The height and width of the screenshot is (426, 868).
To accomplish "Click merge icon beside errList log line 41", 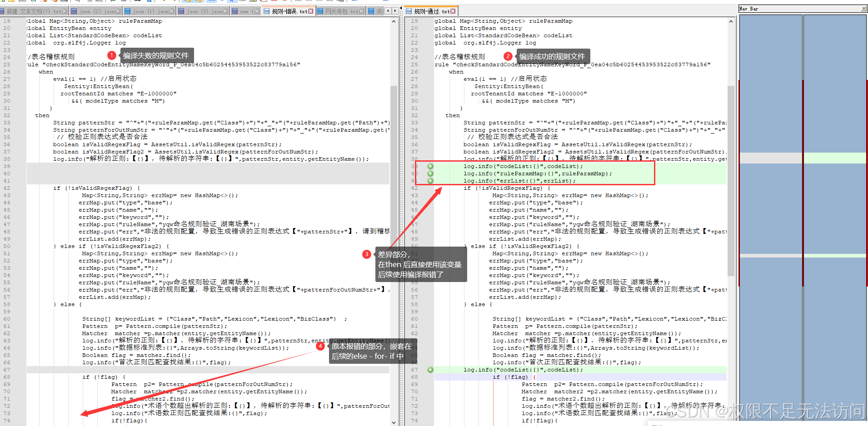I will pyautogui.click(x=430, y=181).
